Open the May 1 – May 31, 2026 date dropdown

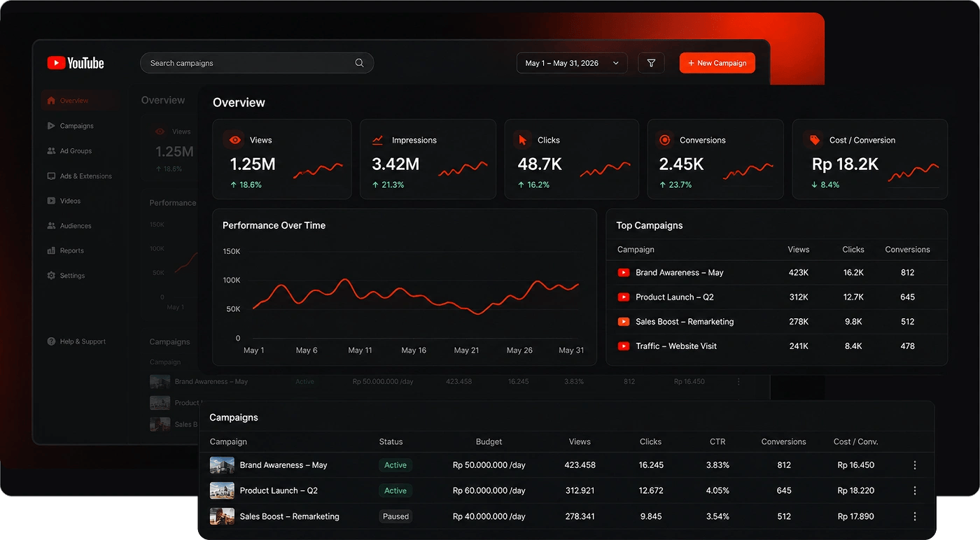[x=573, y=63]
